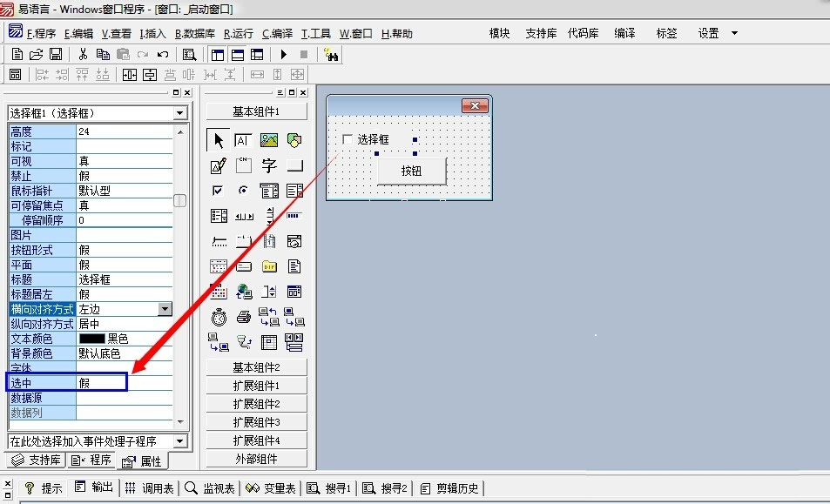830x504 pixels.
Task: Tick the 选择框 checkbox on the form
Action: 348,139
